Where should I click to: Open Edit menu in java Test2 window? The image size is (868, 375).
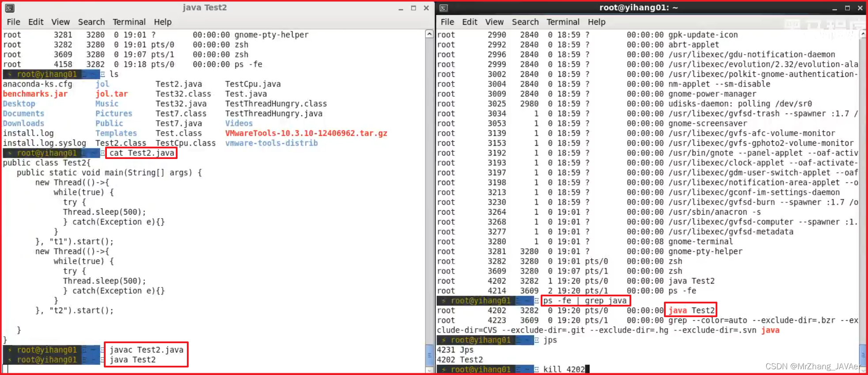click(36, 22)
